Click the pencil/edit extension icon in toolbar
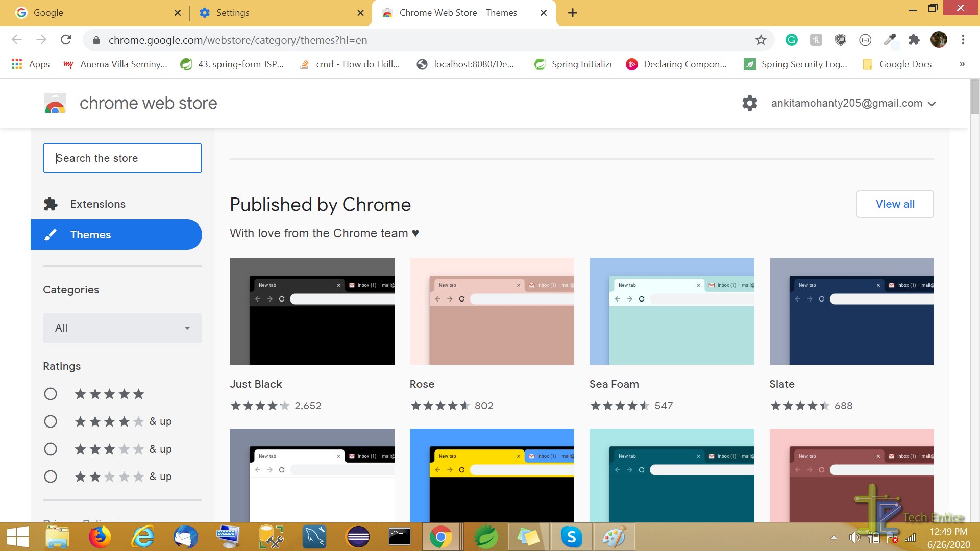Image resolution: width=980 pixels, height=551 pixels. tap(889, 40)
